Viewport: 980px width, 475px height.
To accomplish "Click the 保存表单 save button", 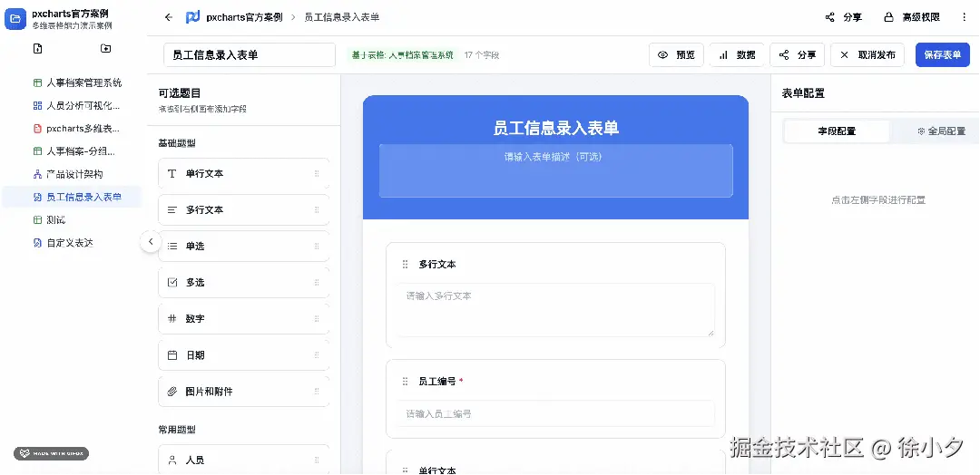I will [x=943, y=55].
